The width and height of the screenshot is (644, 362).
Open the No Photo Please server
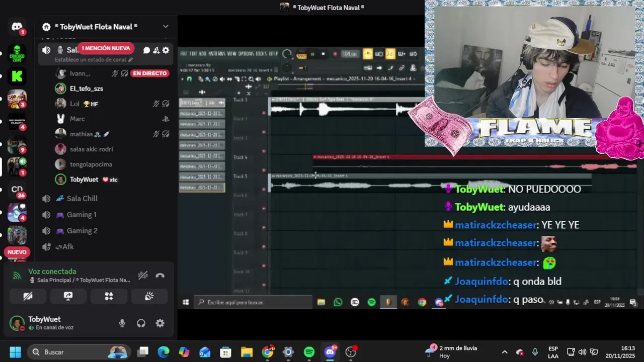click(x=17, y=121)
